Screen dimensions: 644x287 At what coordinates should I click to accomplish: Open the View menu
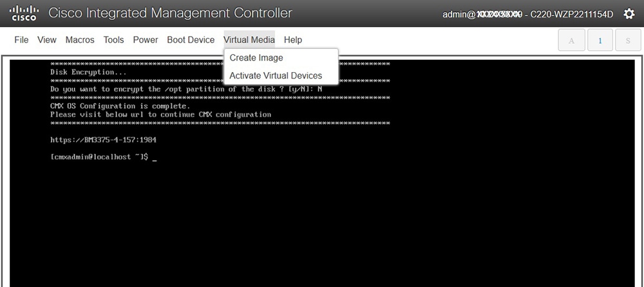47,40
